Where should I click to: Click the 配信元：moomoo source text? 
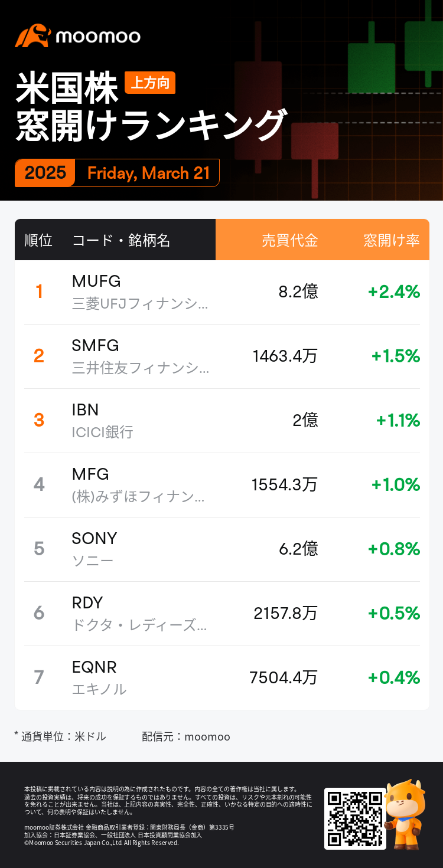click(186, 736)
